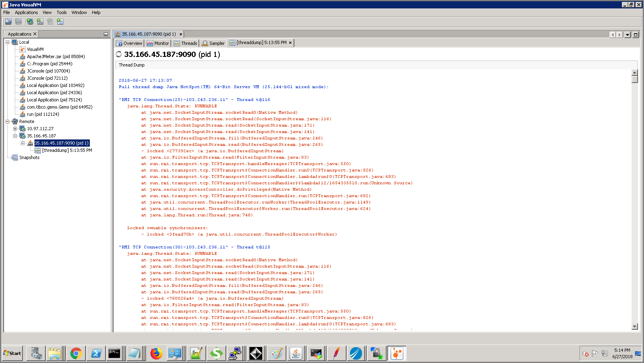The image size is (644, 363).
Task: Open the File menu
Action: (x=6, y=12)
